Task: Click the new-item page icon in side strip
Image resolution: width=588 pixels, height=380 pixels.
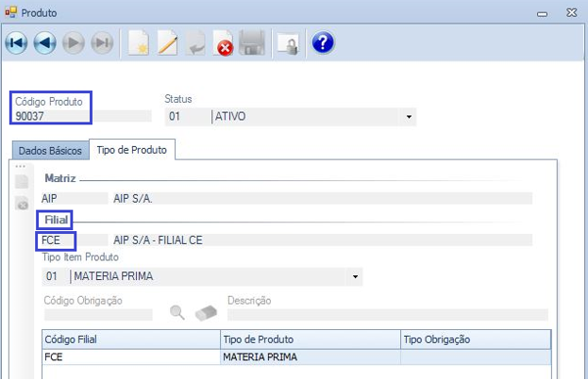Action: (22, 182)
